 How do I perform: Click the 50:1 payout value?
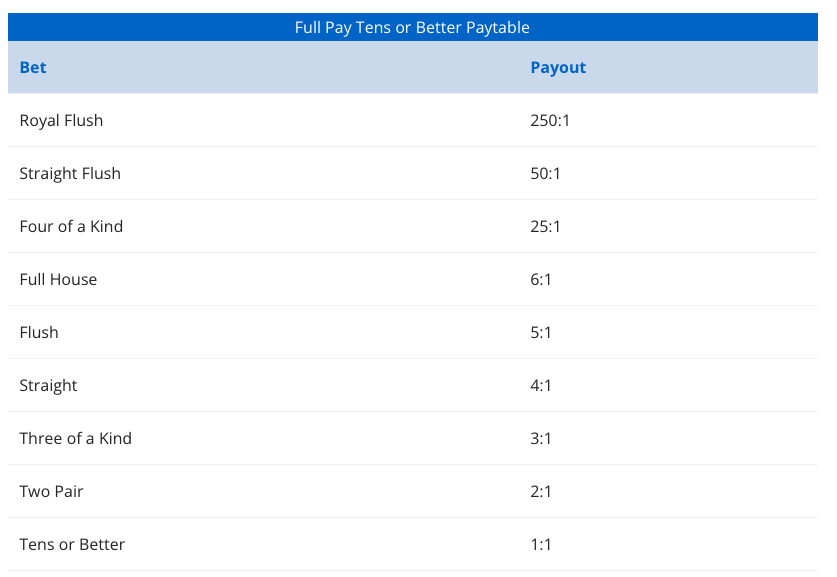545,174
